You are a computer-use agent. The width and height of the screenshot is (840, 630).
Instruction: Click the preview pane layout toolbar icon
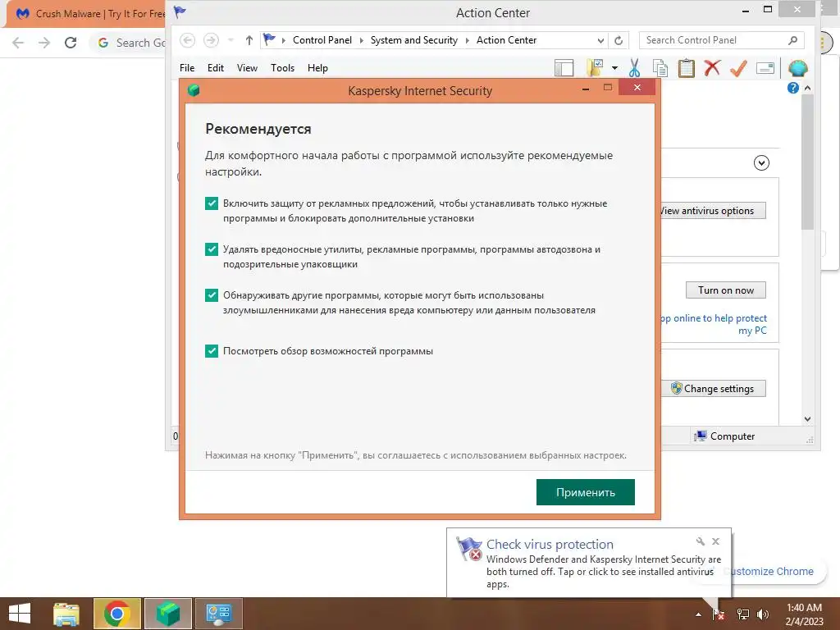[x=564, y=69]
